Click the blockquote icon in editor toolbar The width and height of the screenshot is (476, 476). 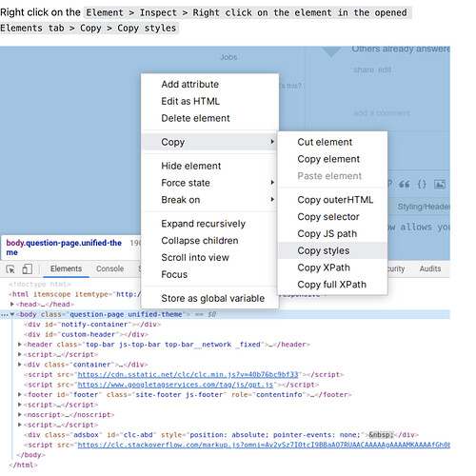point(405,185)
